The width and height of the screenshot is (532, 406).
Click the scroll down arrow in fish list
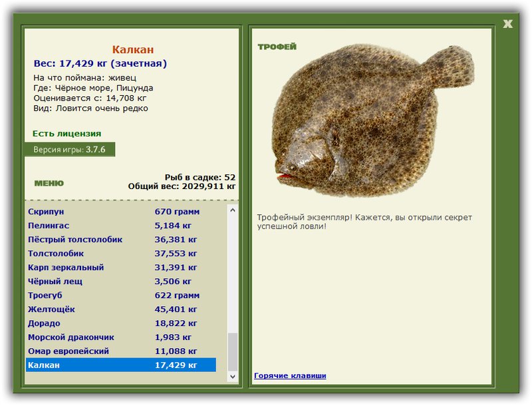pyautogui.click(x=233, y=377)
